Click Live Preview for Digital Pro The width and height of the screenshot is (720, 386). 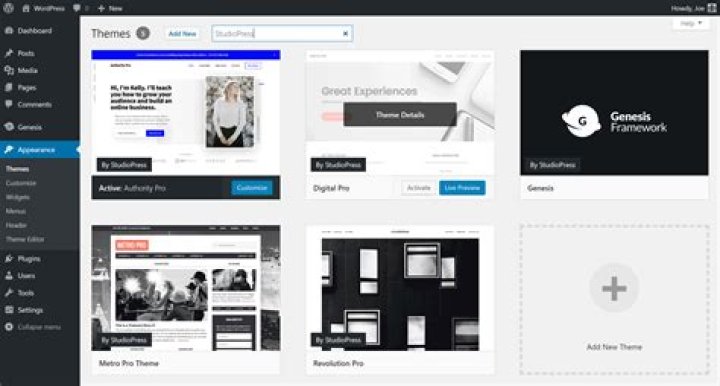click(462, 188)
